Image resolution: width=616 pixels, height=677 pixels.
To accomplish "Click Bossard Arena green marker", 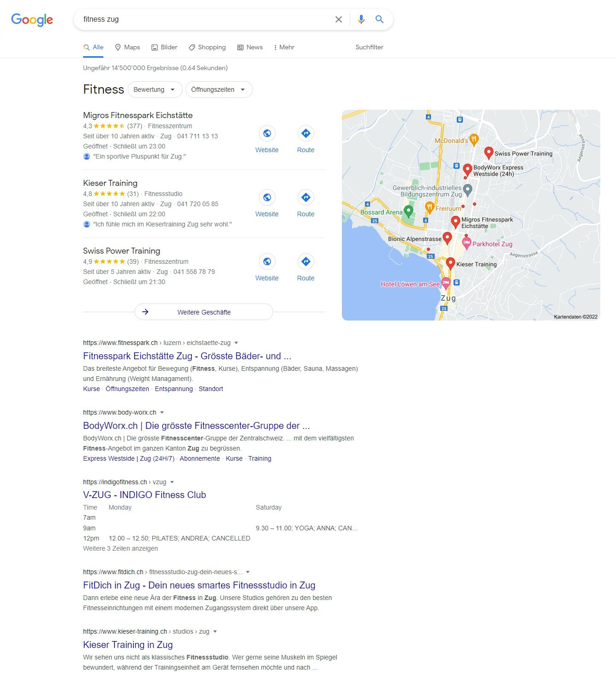I will click(408, 211).
